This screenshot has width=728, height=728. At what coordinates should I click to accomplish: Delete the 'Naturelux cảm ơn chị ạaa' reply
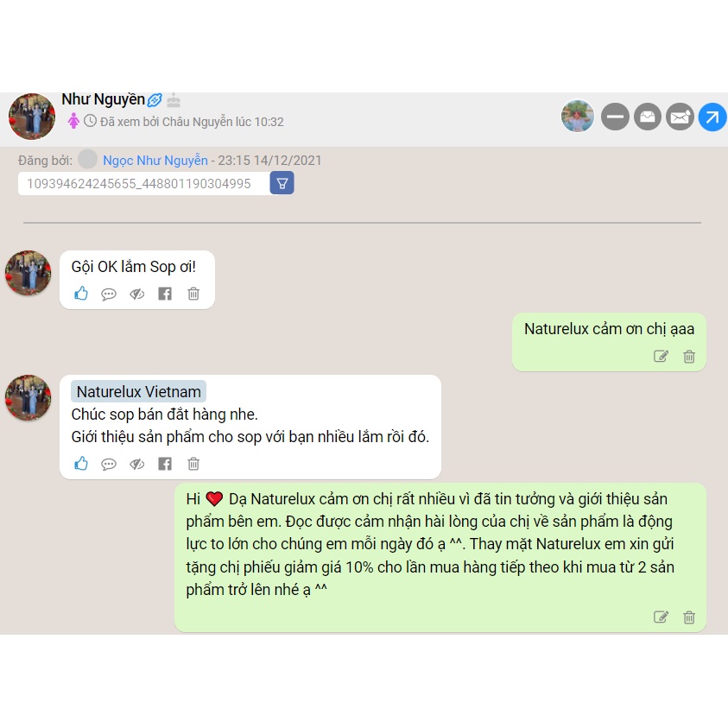coord(689,356)
